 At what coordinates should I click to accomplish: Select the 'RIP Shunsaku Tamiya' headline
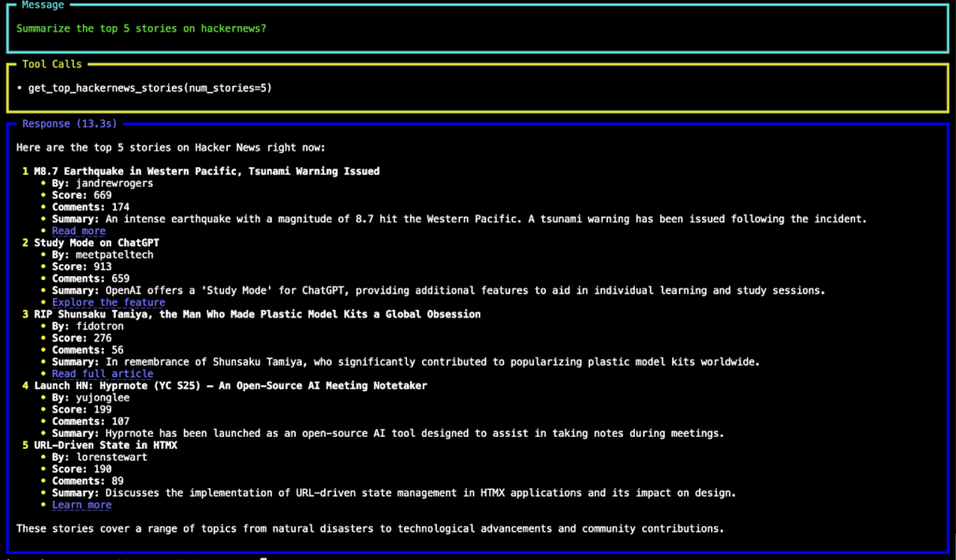[x=258, y=315]
